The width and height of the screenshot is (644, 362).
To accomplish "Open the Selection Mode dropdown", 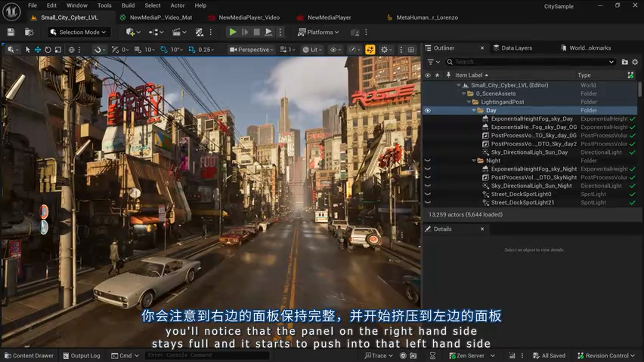I will [78, 32].
